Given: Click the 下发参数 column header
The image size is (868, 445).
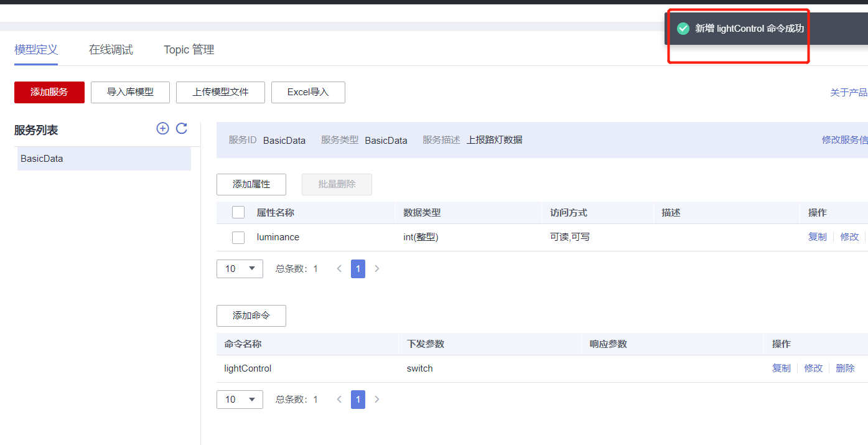Looking at the screenshot, I should 426,344.
